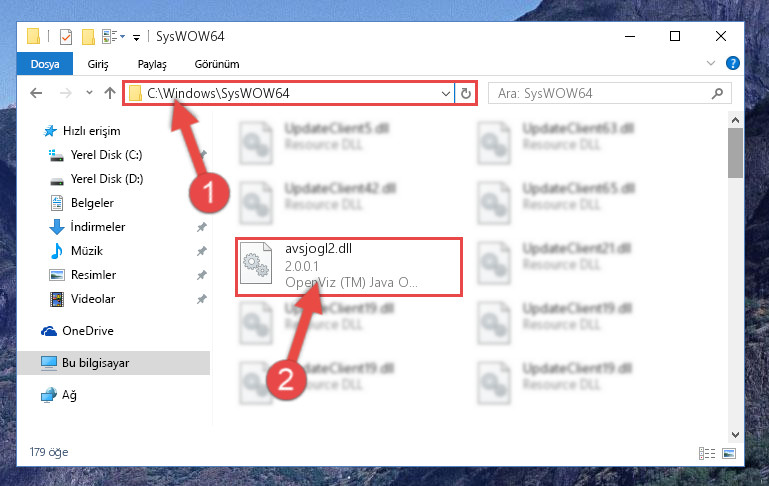Viewport: 769px width, 486px height.
Task: Expand the ribbon with chevron
Action: (x=711, y=63)
